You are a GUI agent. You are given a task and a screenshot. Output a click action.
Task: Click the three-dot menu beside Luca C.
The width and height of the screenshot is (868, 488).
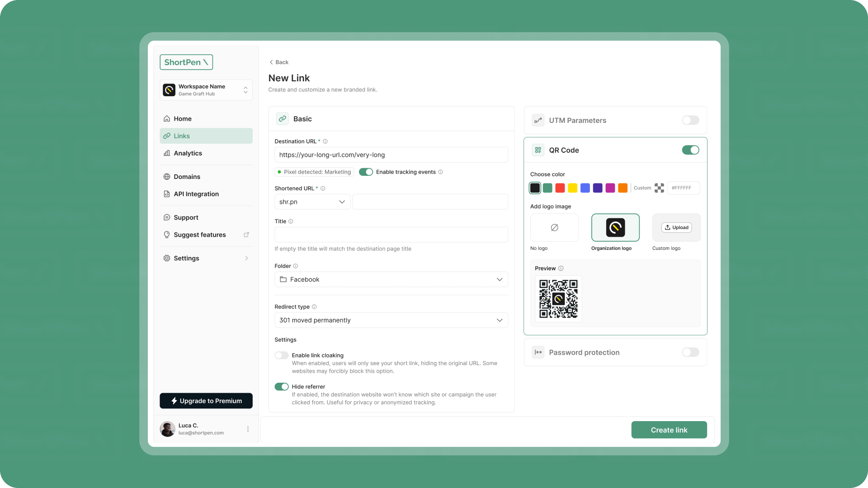tap(248, 429)
